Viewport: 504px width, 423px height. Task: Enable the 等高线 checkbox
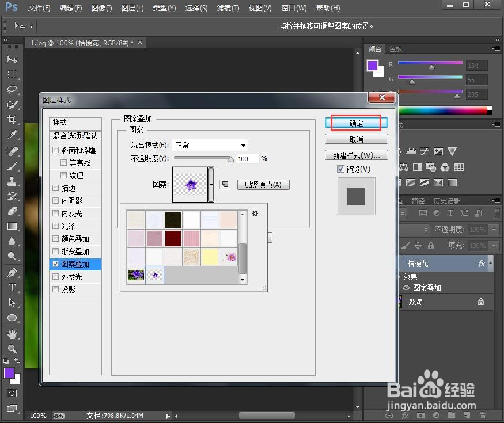[63, 162]
